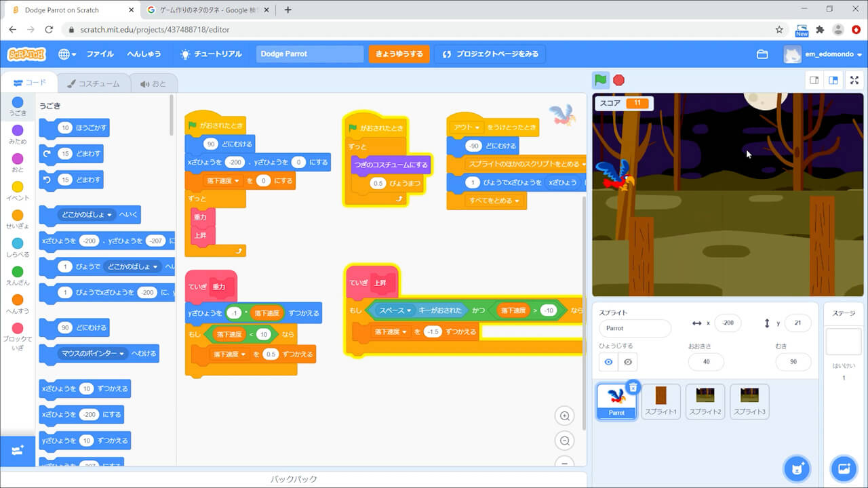This screenshot has height=488, width=868.
Task: Click the sprite x position field
Action: coord(728,323)
